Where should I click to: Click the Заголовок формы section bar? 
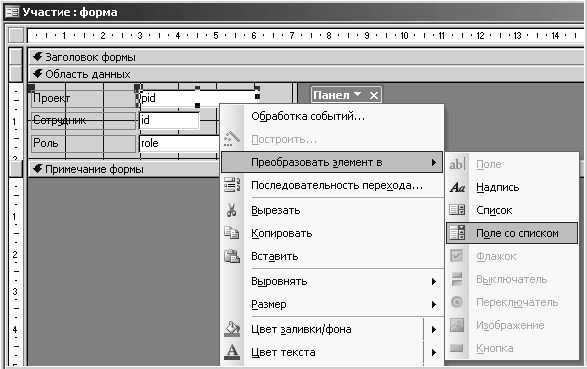click(x=307, y=57)
